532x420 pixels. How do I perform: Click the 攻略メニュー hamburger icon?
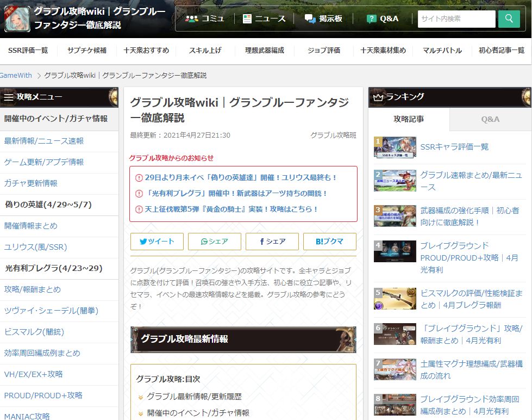pos(9,97)
